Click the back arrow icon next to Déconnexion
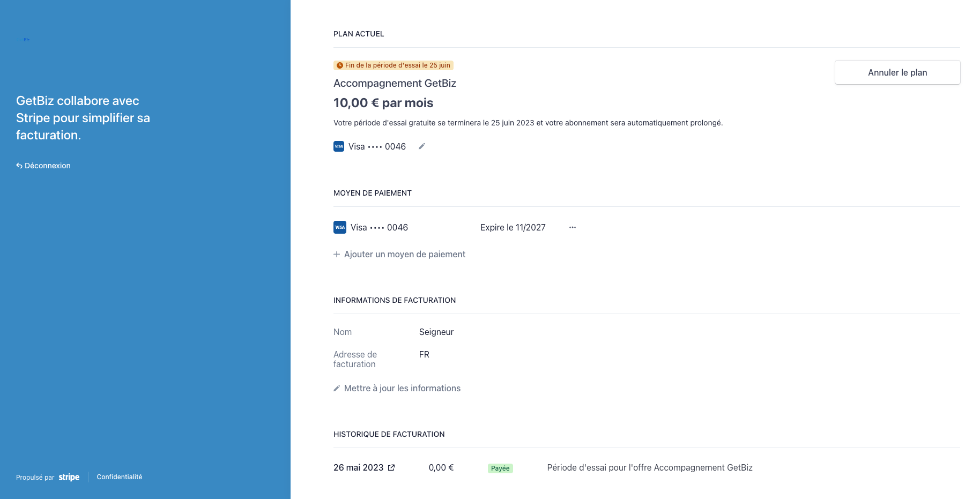Image resolution: width=980 pixels, height=499 pixels. click(19, 166)
